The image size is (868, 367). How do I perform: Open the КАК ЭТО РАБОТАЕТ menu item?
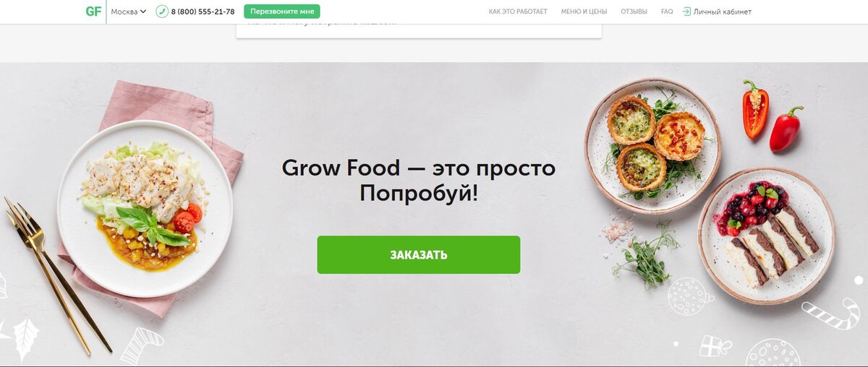[x=518, y=12]
